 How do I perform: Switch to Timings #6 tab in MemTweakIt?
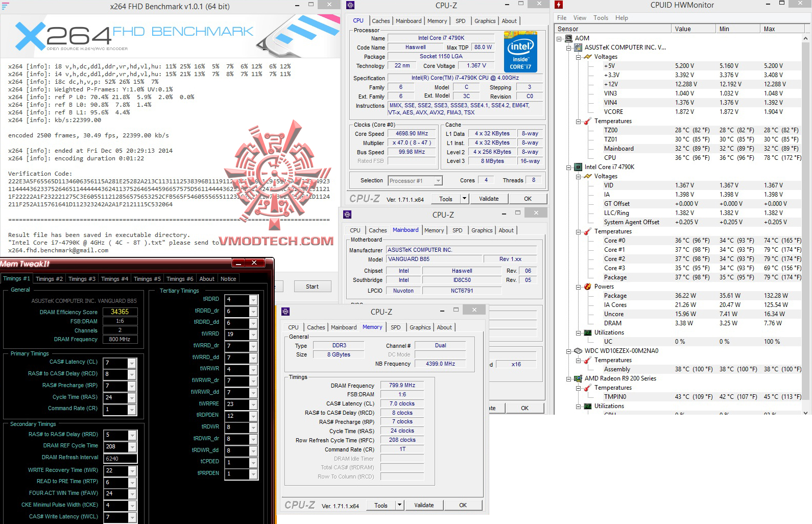(180, 279)
